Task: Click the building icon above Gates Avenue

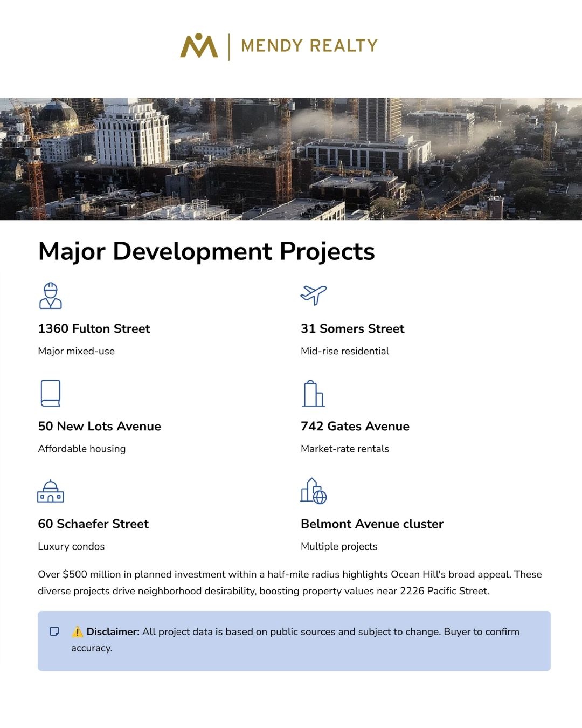Action: [313, 393]
